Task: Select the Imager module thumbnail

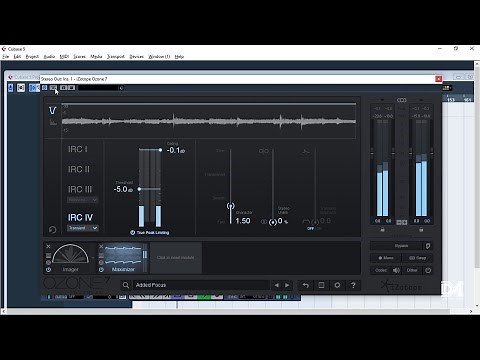Action: click(x=71, y=258)
